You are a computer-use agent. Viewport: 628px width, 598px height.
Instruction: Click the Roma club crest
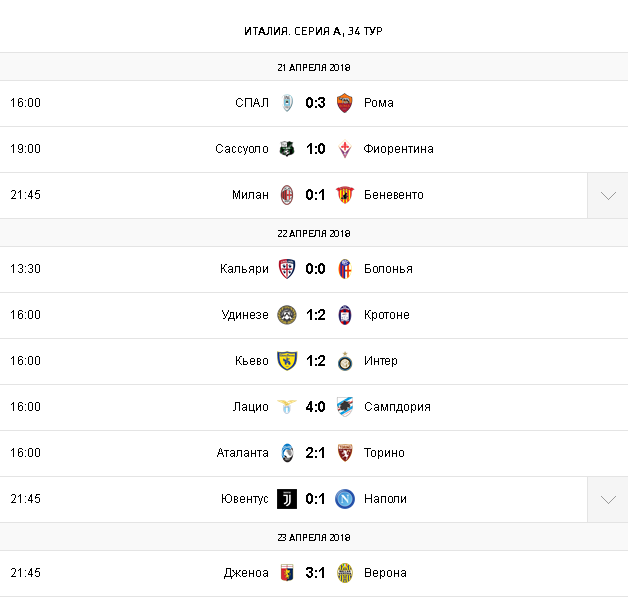345,103
